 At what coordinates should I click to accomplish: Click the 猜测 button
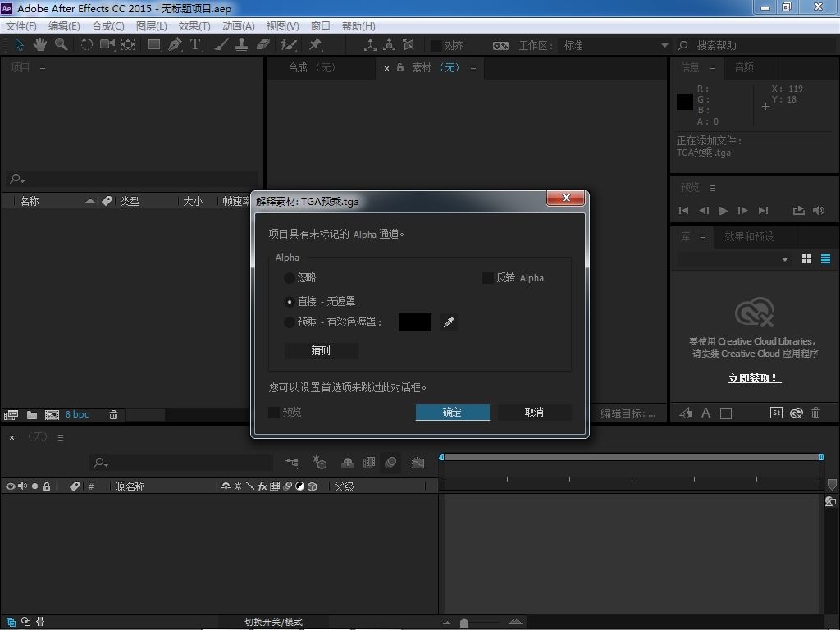tap(321, 350)
